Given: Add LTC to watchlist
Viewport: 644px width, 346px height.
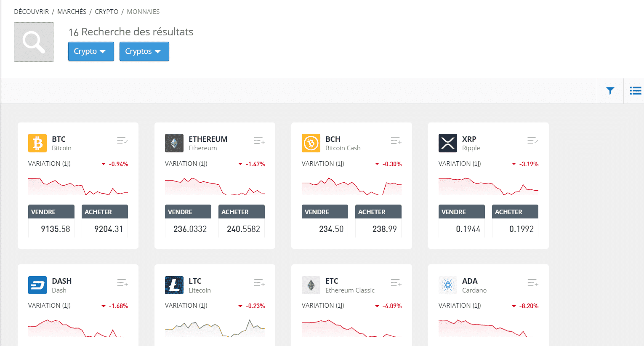Looking at the screenshot, I should tap(259, 283).
